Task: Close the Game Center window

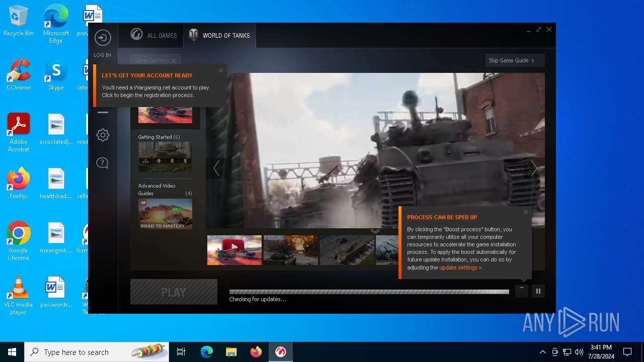Action: pyautogui.click(x=549, y=30)
